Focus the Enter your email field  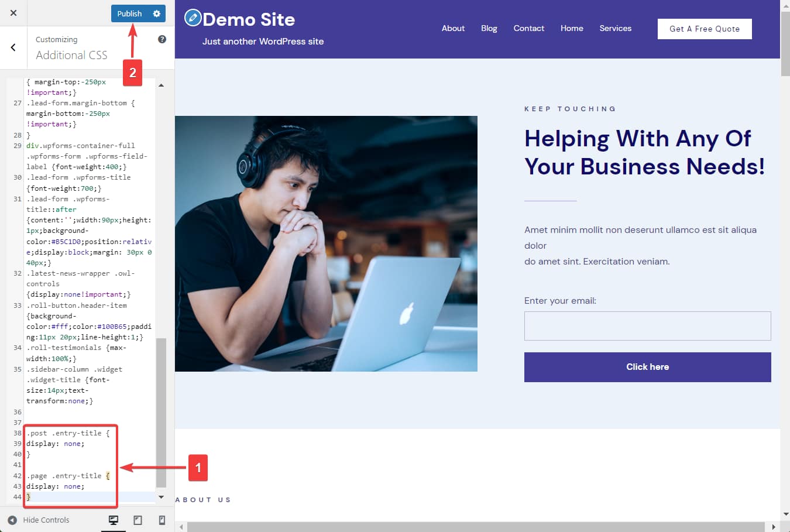click(x=647, y=326)
